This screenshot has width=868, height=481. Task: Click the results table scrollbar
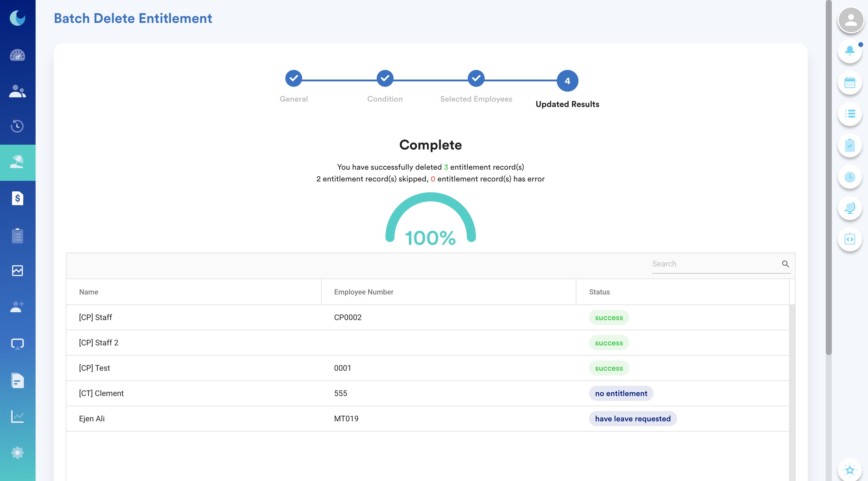coord(792,393)
